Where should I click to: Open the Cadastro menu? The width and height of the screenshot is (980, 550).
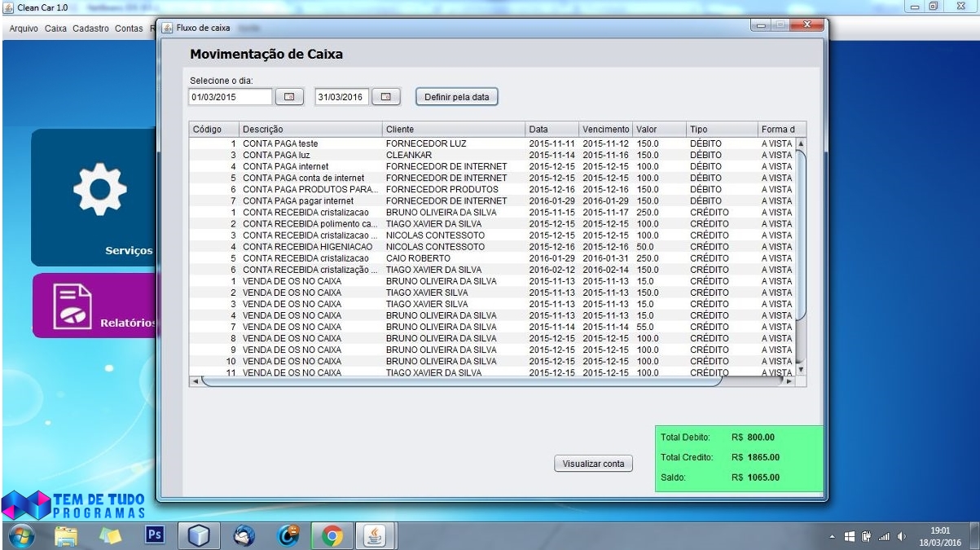pos(90,29)
